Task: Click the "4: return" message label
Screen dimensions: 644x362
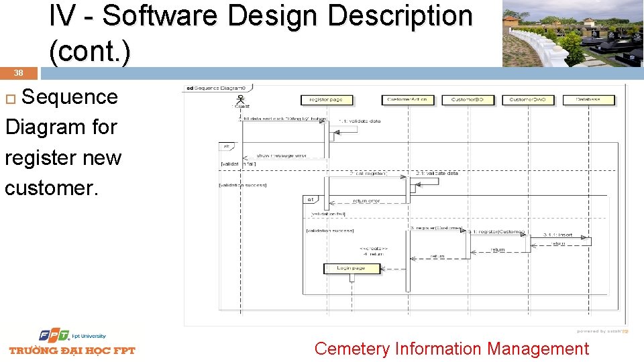Action: point(374,255)
